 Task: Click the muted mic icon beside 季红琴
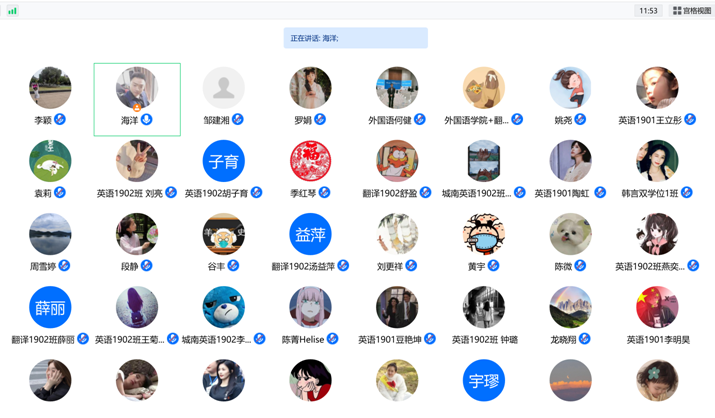tap(324, 193)
